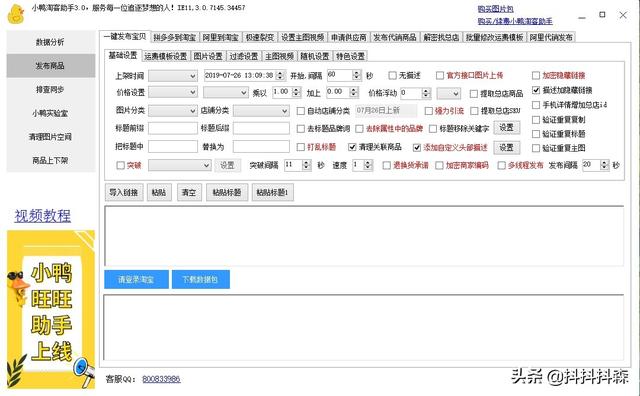Select 清理图片空间 in the sidebar

pyautogui.click(x=51, y=136)
